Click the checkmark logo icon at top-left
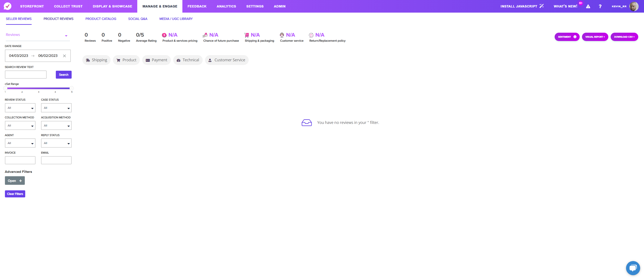The width and height of the screenshot is (644, 279). coord(7,6)
